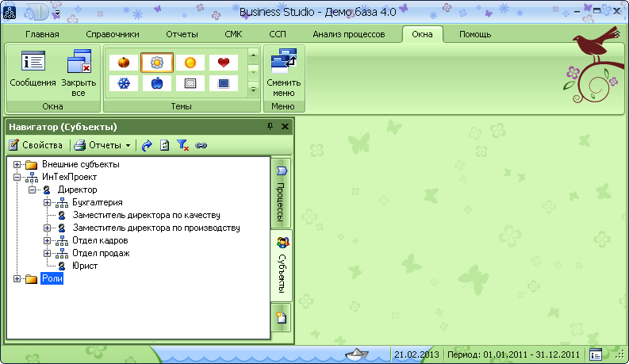The width and height of the screenshot is (629, 364).
Task: Click the filter-clear icon in Navigator toolbar
Action: pos(182,145)
